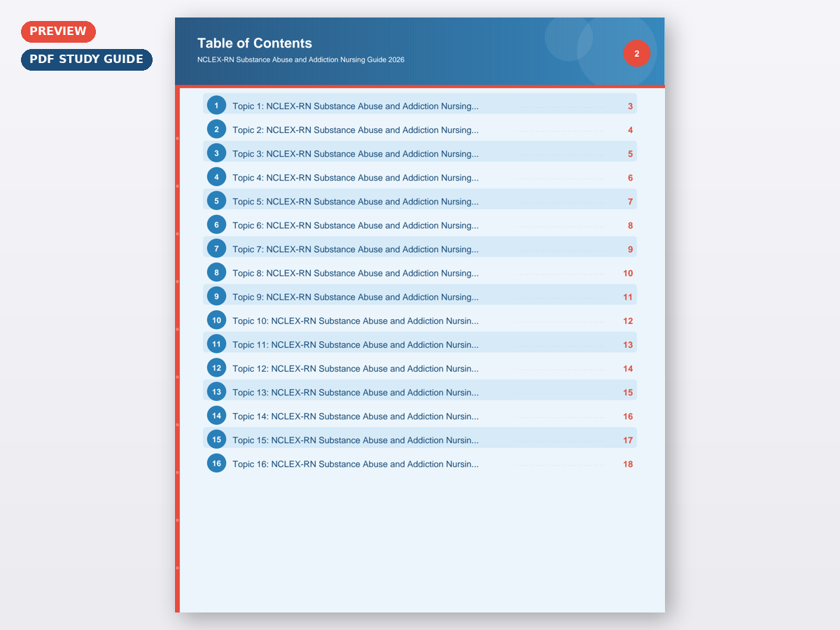Screen dimensions: 840x630
Task: Click page number 3 for Topic 1
Action: [630, 106]
